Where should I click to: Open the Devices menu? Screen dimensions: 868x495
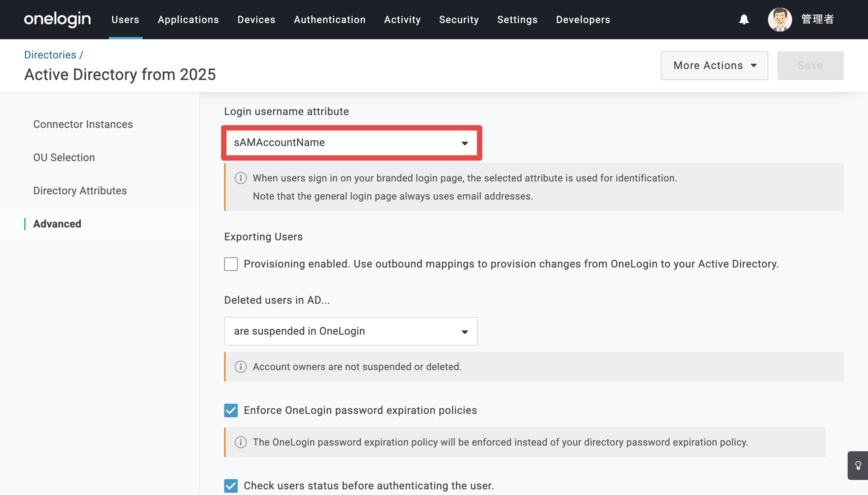point(256,20)
